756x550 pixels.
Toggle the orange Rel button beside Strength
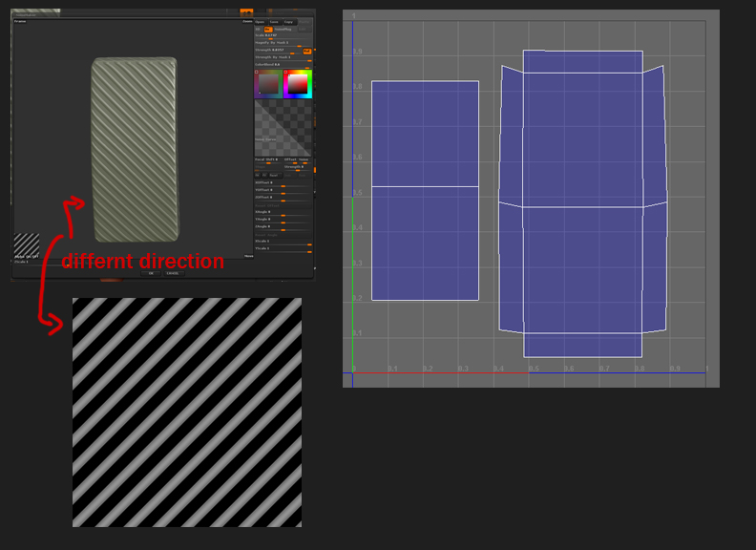pyautogui.click(x=307, y=52)
